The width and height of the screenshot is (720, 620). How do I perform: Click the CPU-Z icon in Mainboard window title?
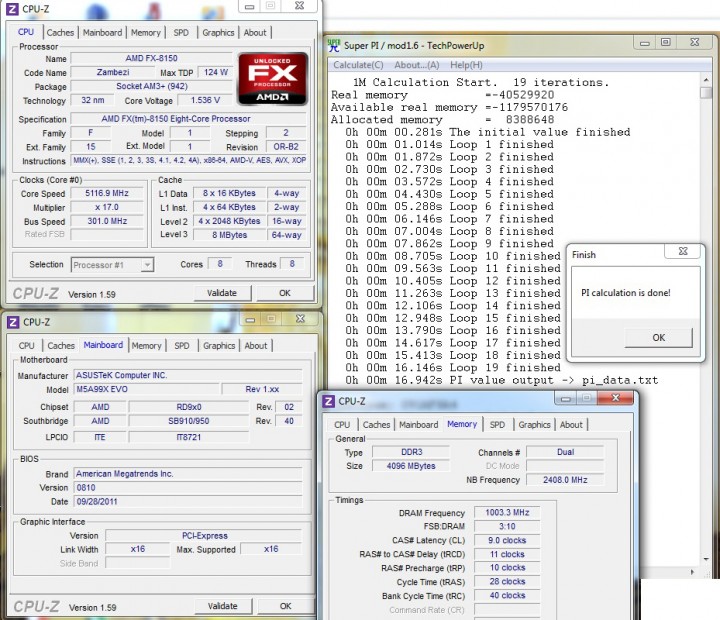click(13, 322)
